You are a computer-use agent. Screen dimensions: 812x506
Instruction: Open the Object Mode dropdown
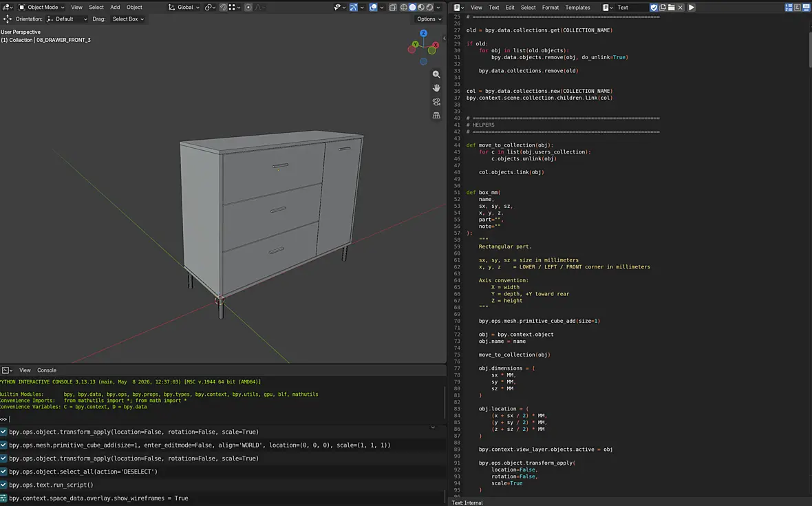(x=41, y=8)
